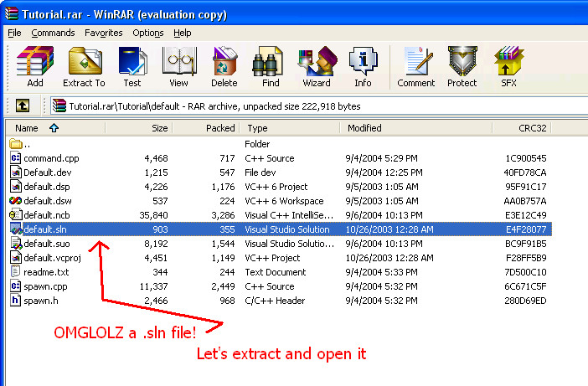Click the 'C/C++ Header' type cell
The image size is (588, 386).
275,301
